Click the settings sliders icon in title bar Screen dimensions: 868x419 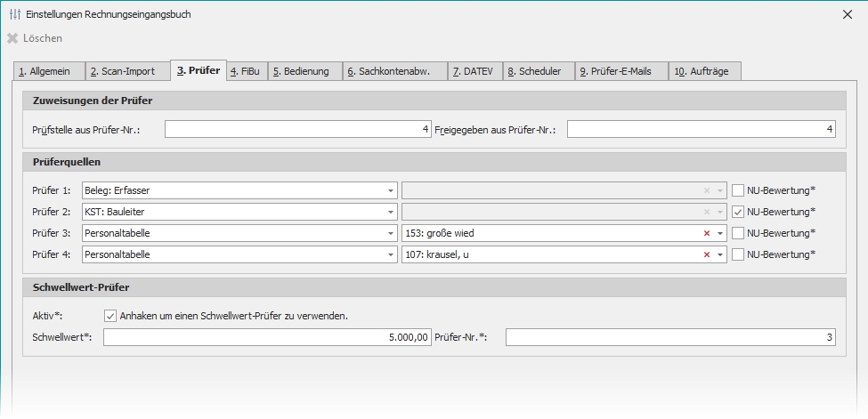pyautogui.click(x=13, y=14)
